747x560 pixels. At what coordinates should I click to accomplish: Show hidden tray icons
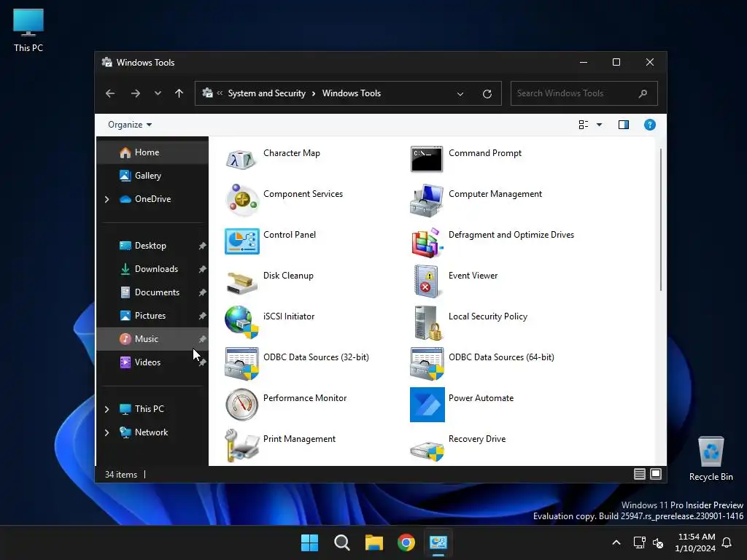pyautogui.click(x=616, y=542)
